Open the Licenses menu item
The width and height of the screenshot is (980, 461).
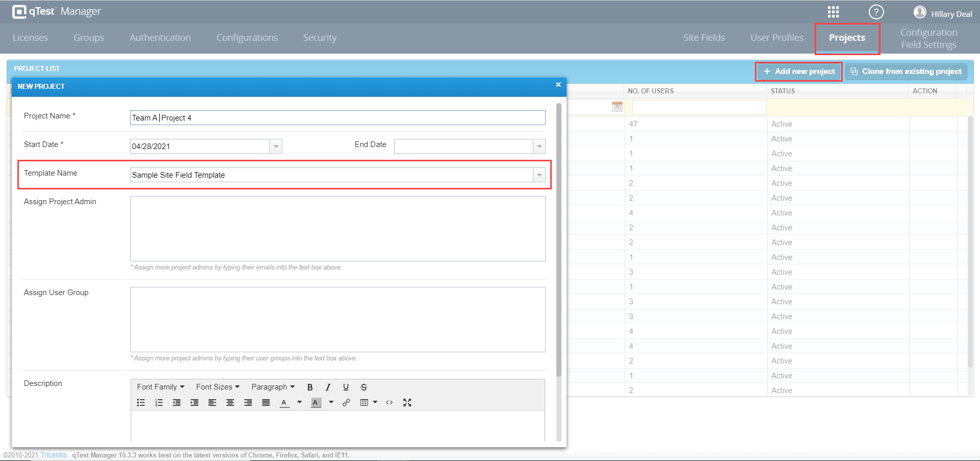click(x=30, y=38)
